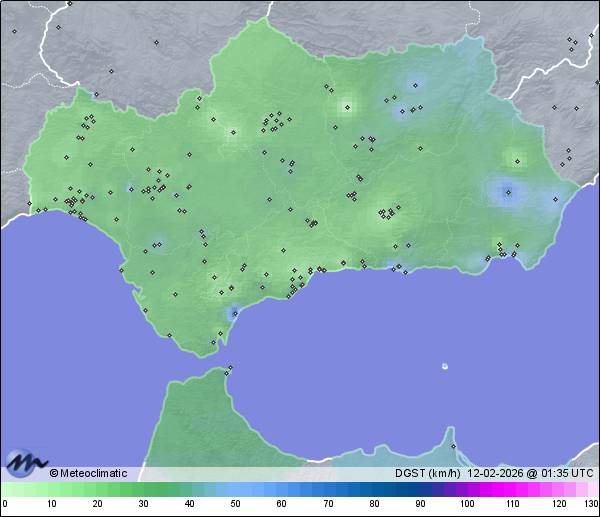Click the station marker on the African coast tip

click(230, 370)
